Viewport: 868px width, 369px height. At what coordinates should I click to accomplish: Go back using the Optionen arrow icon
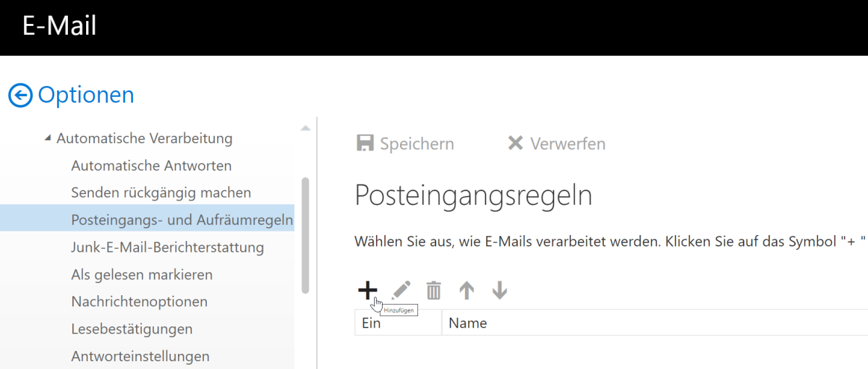20,95
